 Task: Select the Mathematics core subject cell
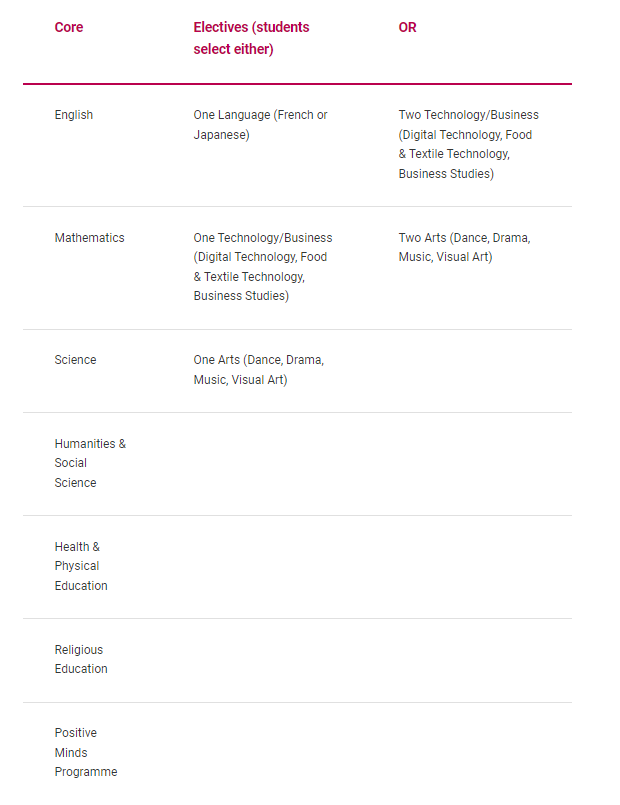coord(89,238)
